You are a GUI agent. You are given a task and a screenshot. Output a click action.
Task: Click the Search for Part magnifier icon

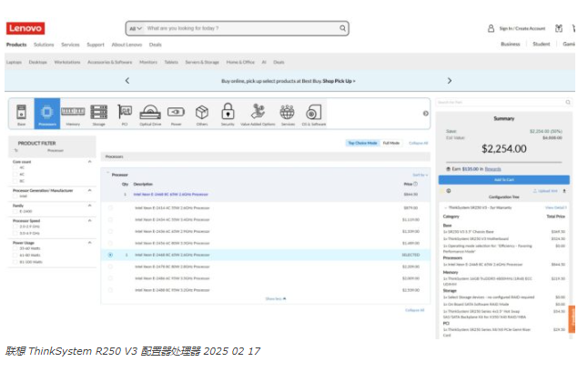tap(568, 102)
